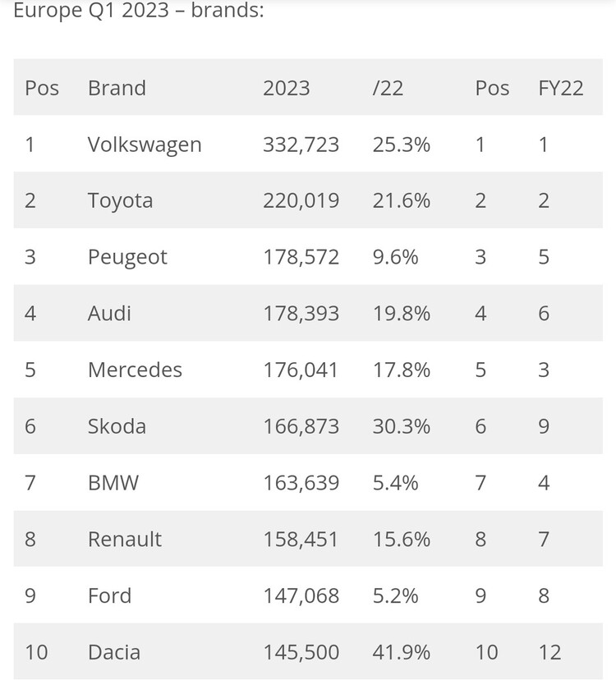This screenshot has width=616, height=680.
Task: Select BMW's 163,639 sales number
Action: click(x=301, y=483)
